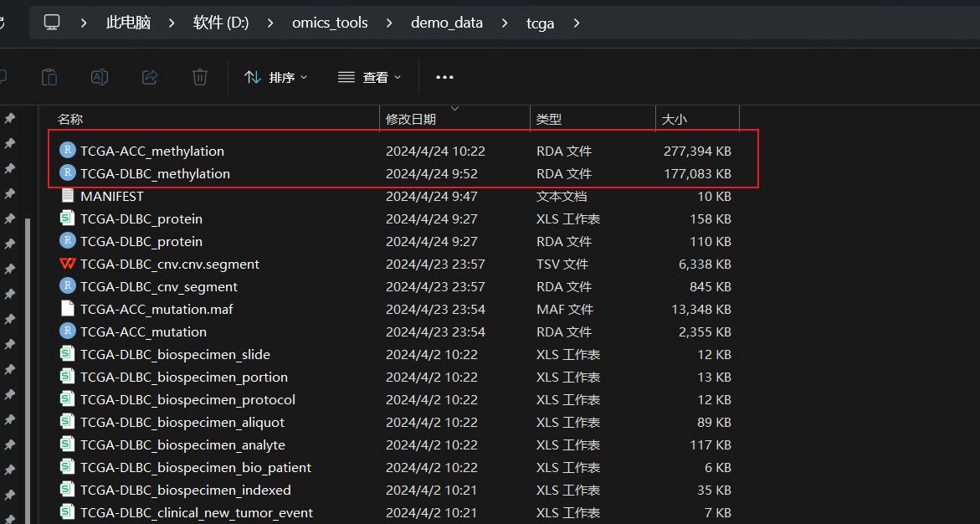Select TCGA-DLBC_biospecimen_aliquot file name
This screenshot has width=980, height=524.
[182, 422]
